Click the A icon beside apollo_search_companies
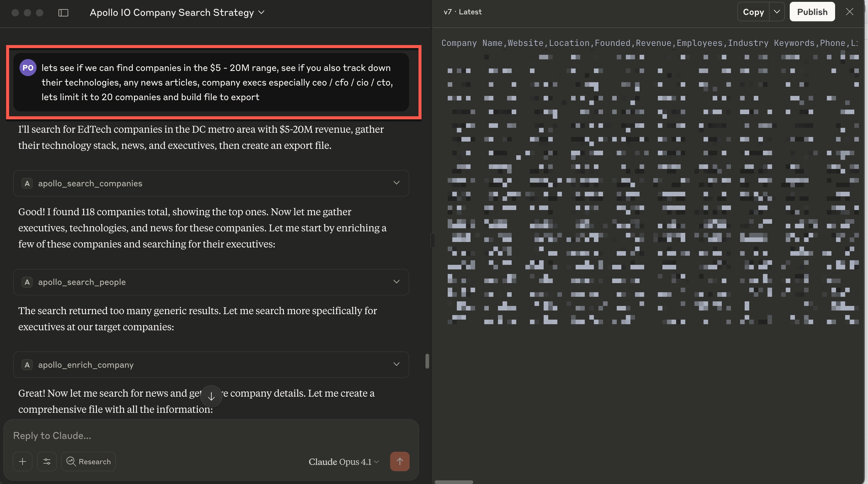Image resolution: width=868 pixels, height=484 pixels. [27, 183]
